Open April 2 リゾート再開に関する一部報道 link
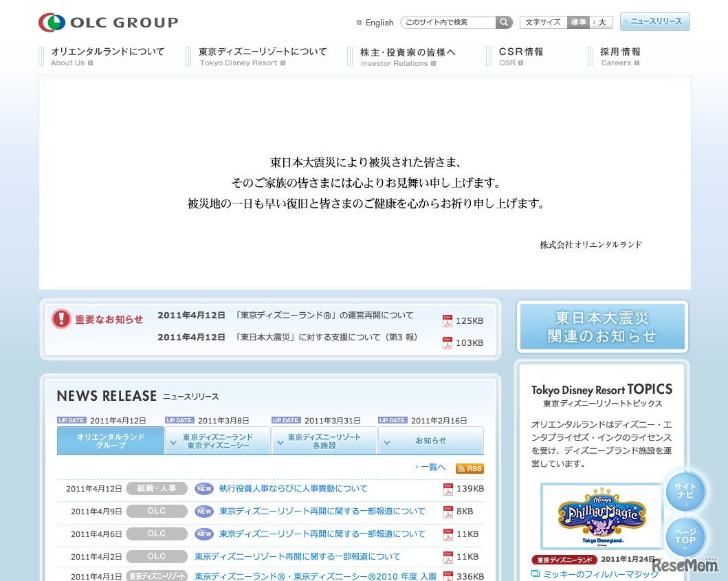The width and height of the screenshot is (728, 581). tap(297, 556)
